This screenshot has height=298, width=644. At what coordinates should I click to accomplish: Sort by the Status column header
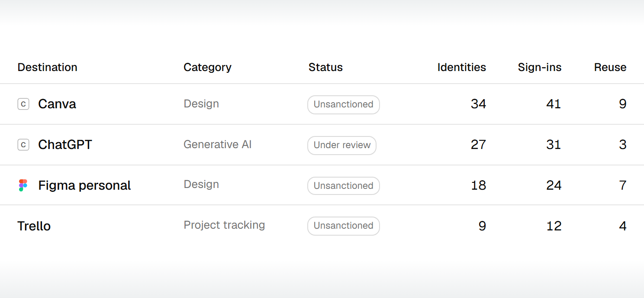[325, 67]
